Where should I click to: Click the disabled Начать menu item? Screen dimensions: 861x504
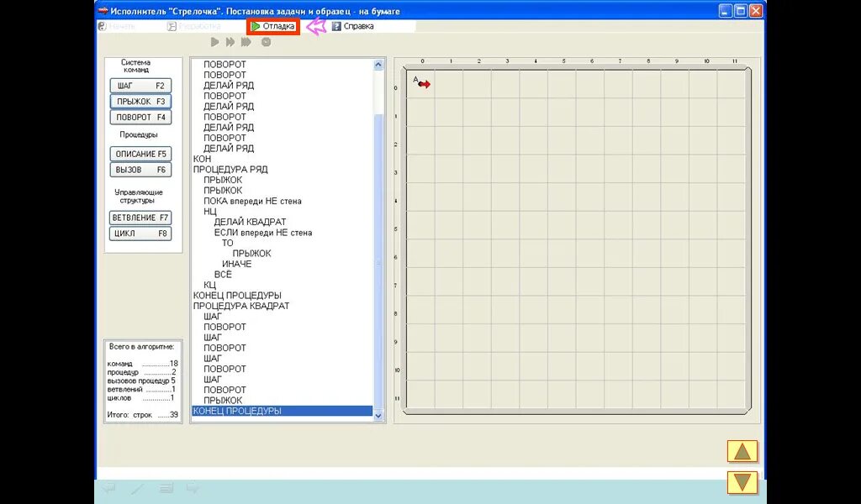point(116,26)
